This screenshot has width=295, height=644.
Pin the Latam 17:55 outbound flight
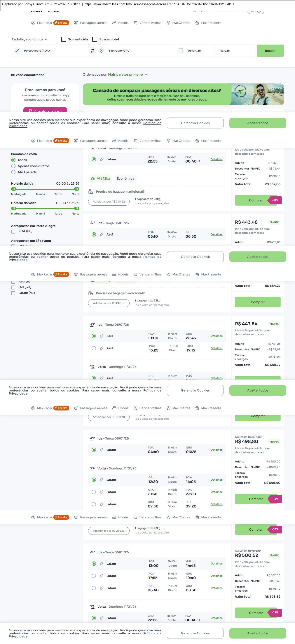click(102, 576)
